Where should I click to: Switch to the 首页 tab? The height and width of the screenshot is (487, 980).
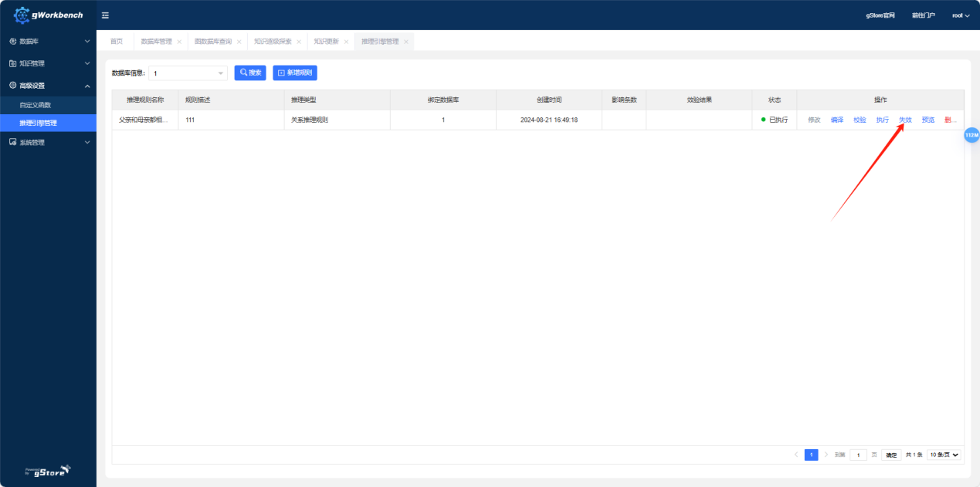click(x=116, y=42)
